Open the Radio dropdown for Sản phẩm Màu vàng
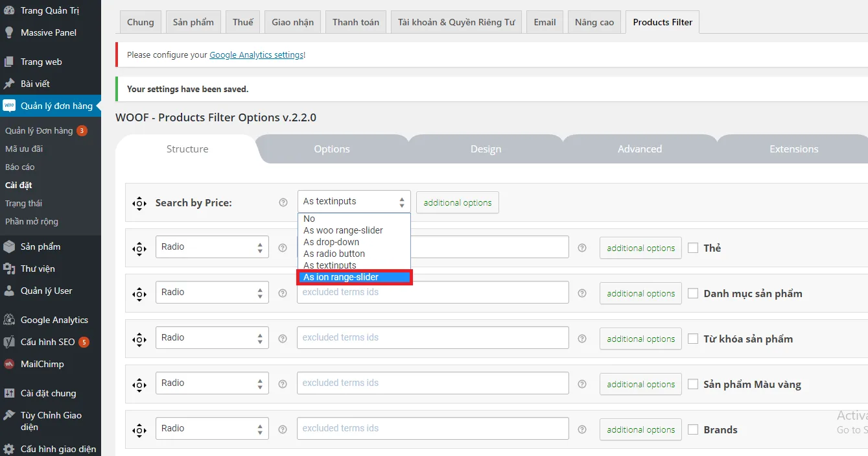 (212, 383)
